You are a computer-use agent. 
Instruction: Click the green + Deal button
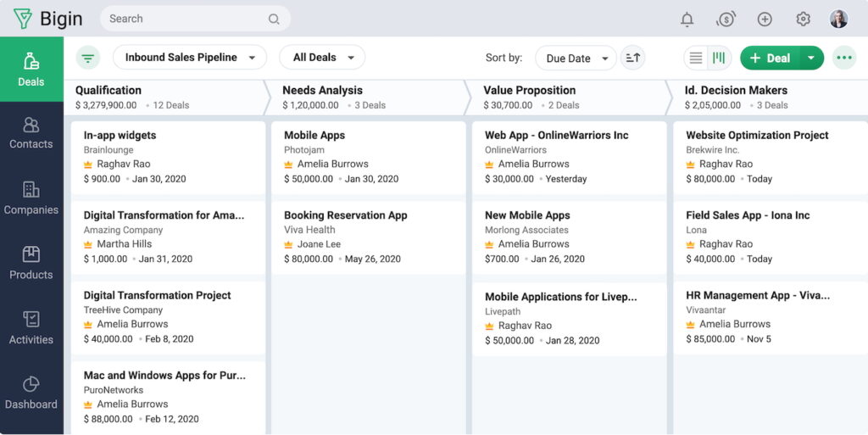(770, 59)
